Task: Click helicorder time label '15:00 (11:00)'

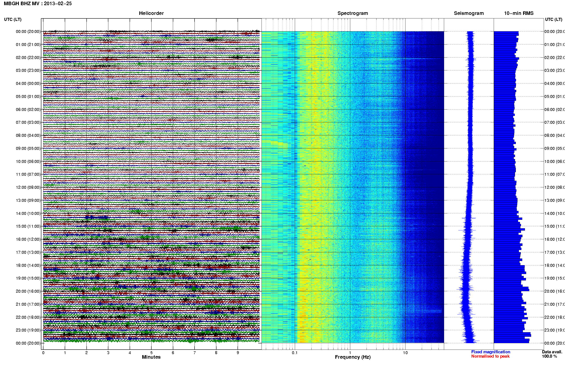Action: coord(28,226)
